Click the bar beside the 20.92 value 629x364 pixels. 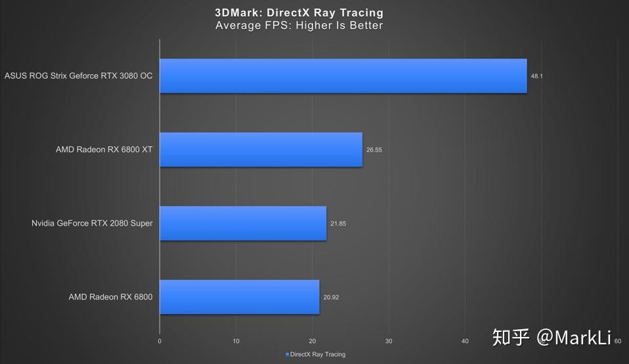[240, 297]
